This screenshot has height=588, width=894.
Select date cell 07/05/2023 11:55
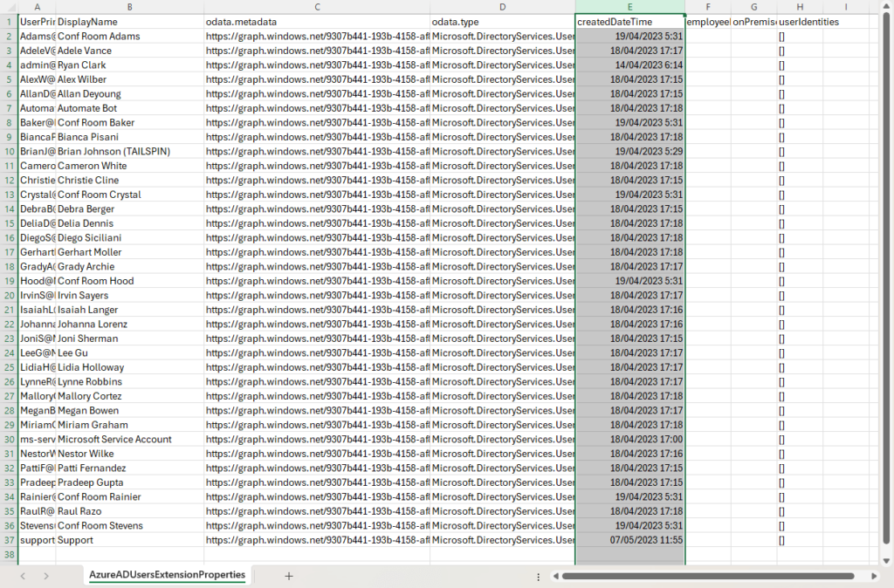[630, 540]
